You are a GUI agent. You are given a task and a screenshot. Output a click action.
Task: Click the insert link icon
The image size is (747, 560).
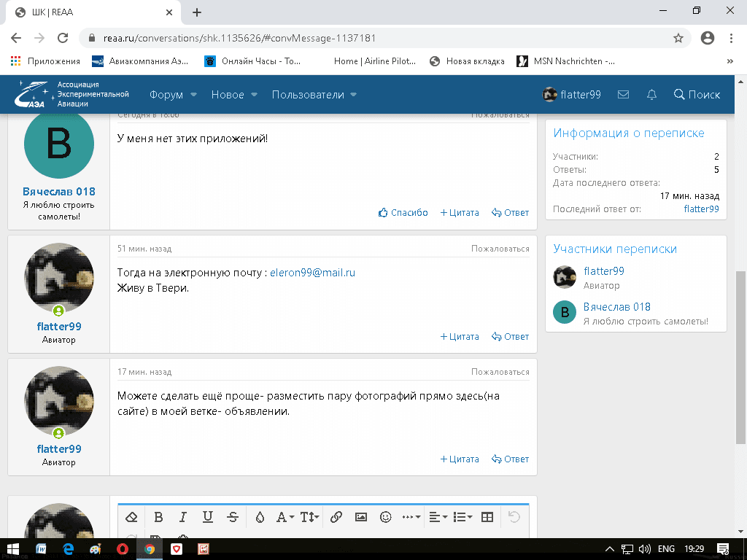tap(336, 517)
